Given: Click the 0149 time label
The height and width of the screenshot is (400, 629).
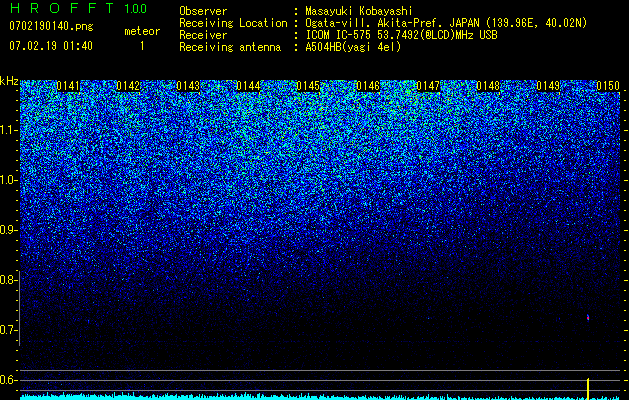Looking at the screenshot, I should pyautogui.click(x=548, y=86).
